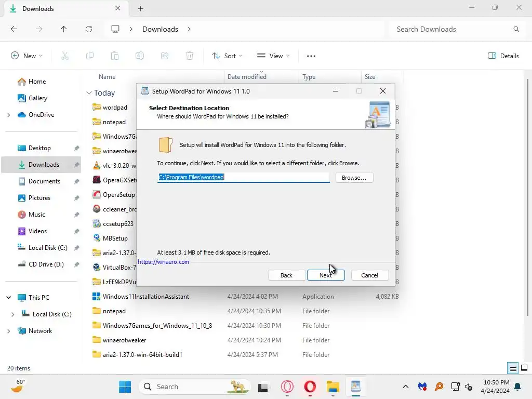The image size is (532, 399).
Task: Select Windows7Games_for_Windows_11_10_8 folder
Action: pos(157,326)
